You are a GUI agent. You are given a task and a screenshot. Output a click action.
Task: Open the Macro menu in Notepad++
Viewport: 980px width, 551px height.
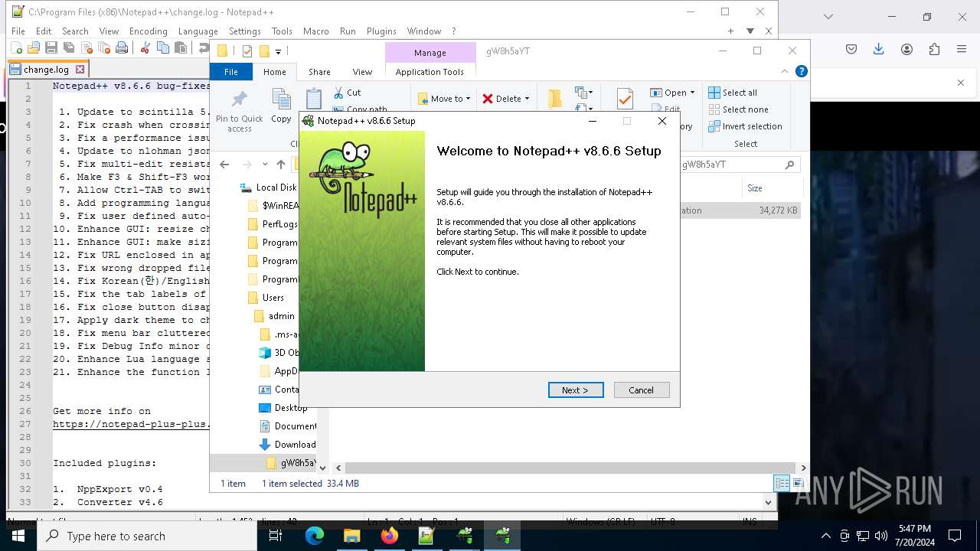(315, 31)
